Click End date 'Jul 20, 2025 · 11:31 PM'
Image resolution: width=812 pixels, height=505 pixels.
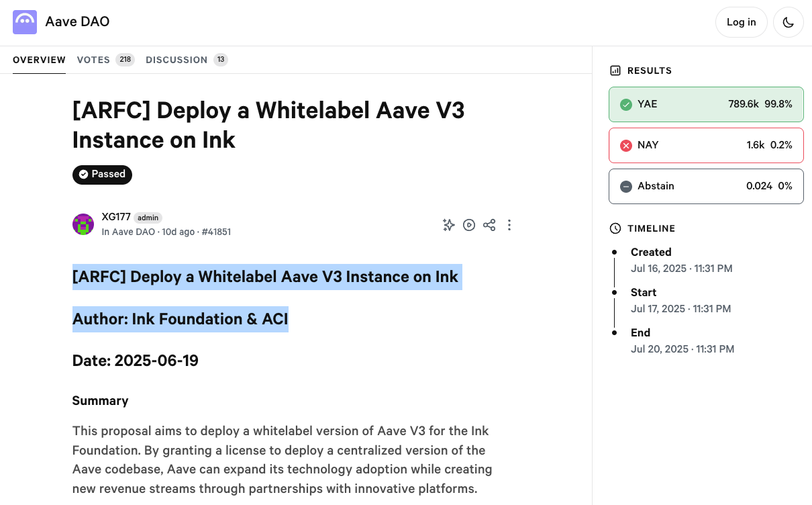tap(682, 349)
